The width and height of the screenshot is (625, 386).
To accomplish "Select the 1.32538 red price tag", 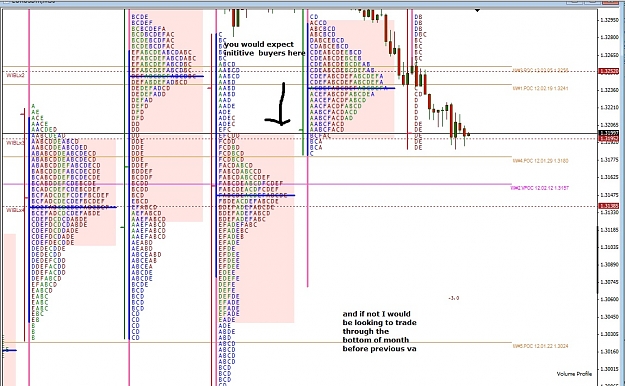I will [609, 71].
